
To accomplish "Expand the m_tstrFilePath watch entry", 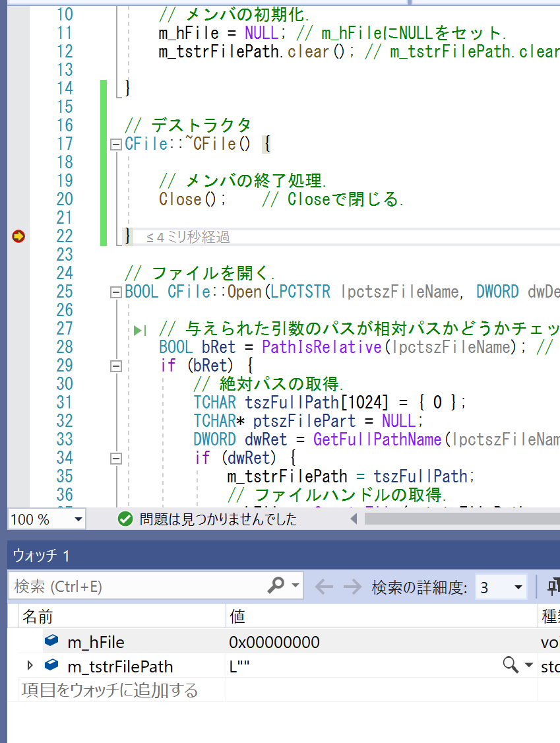I will pos(30,666).
